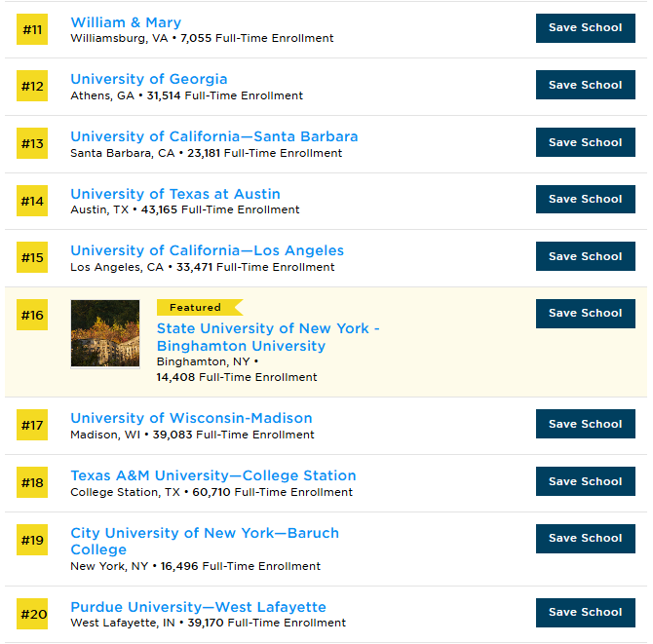The height and width of the screenshot is (644, 653).
Task: Save University of Wisconsin-Madison school
Action: point(585,424)
